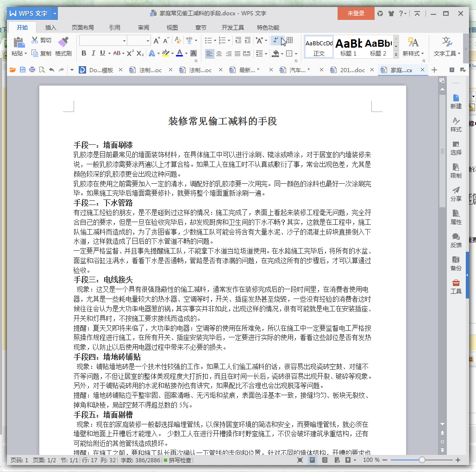Click the 新建 icon in the side panel

click(456, 102)
